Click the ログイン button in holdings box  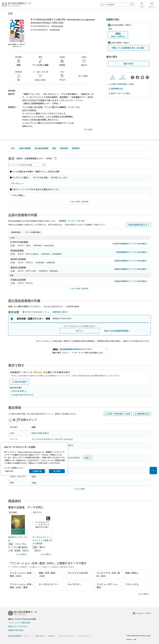pyautogui.click(x=79, y=331)
